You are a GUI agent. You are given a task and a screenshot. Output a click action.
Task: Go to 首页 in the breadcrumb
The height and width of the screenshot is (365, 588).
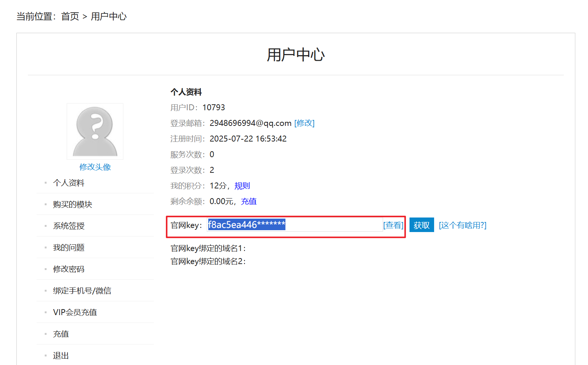(x=70, y=17)
